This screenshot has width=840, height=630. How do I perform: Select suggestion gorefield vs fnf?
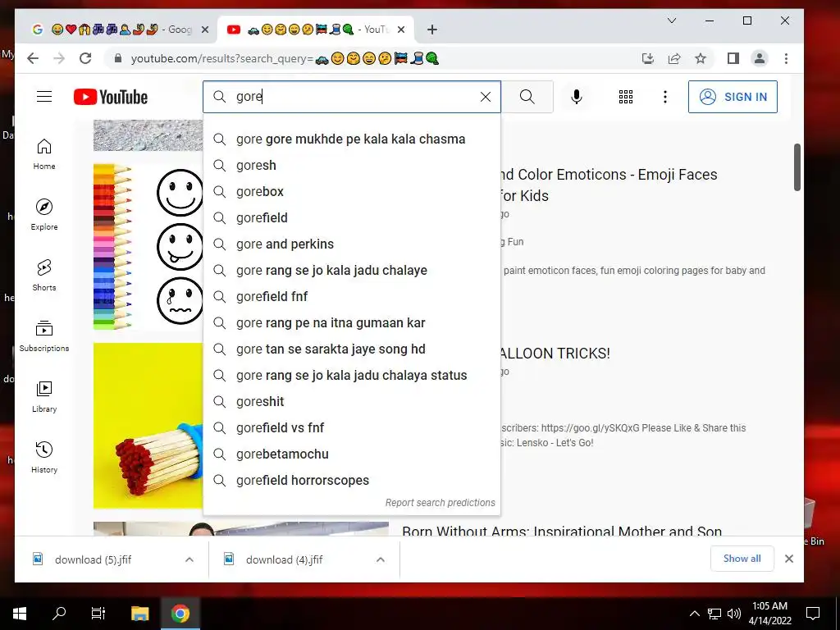tap(351, 427)
